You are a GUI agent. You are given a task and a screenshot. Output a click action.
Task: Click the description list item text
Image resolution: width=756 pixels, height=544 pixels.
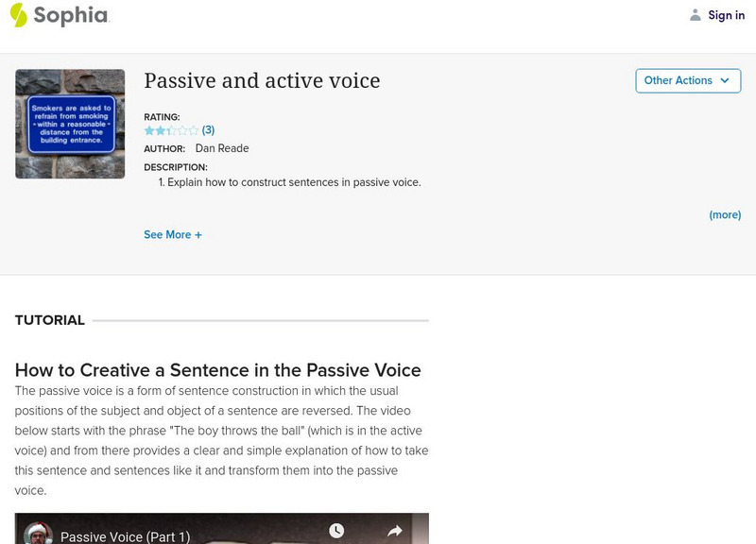[293, 182]
